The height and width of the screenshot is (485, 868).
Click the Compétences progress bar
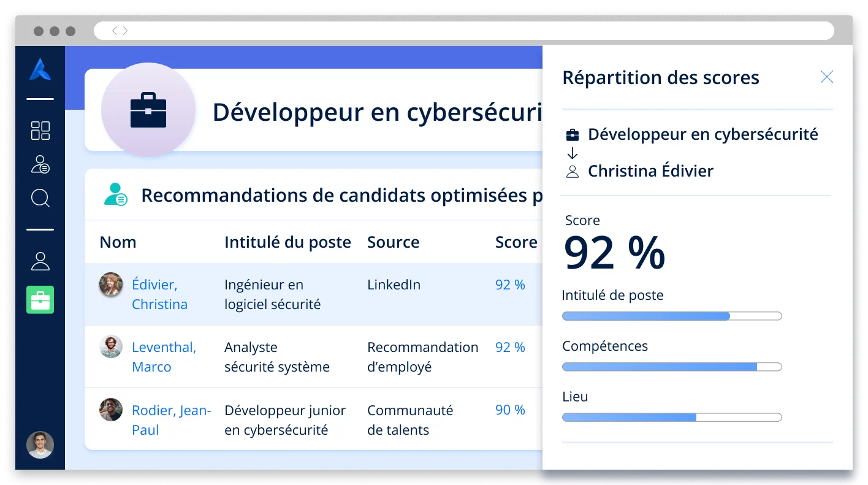pos(671,367)
